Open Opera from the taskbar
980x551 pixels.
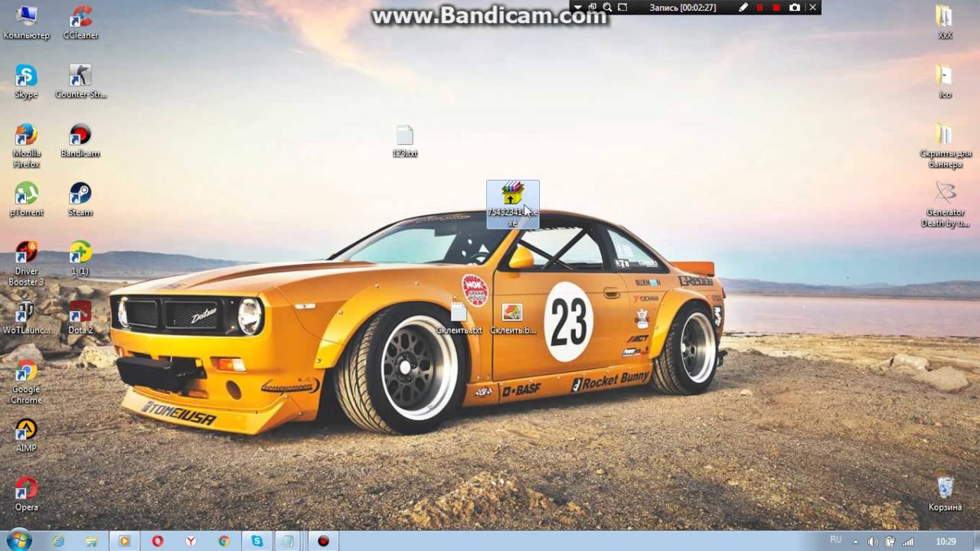click(x=158, y=541)
